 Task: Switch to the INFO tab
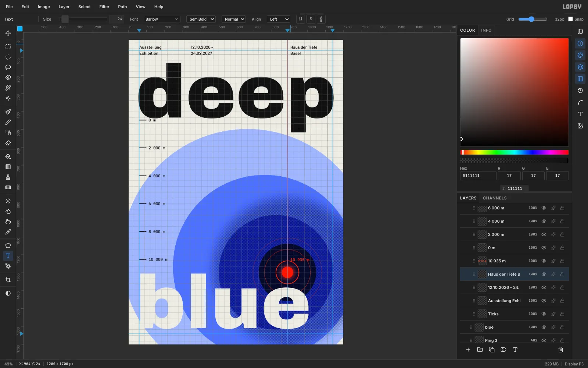[x=486, y=30]
